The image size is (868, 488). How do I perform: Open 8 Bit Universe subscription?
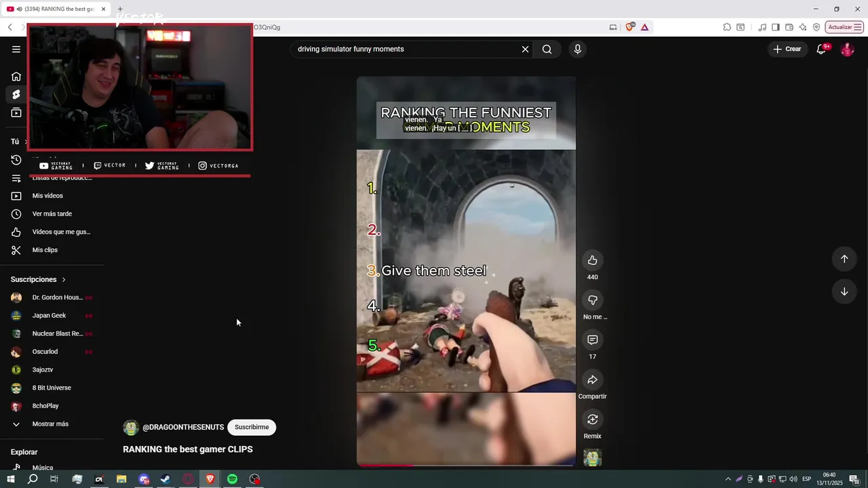pos(52,388)
